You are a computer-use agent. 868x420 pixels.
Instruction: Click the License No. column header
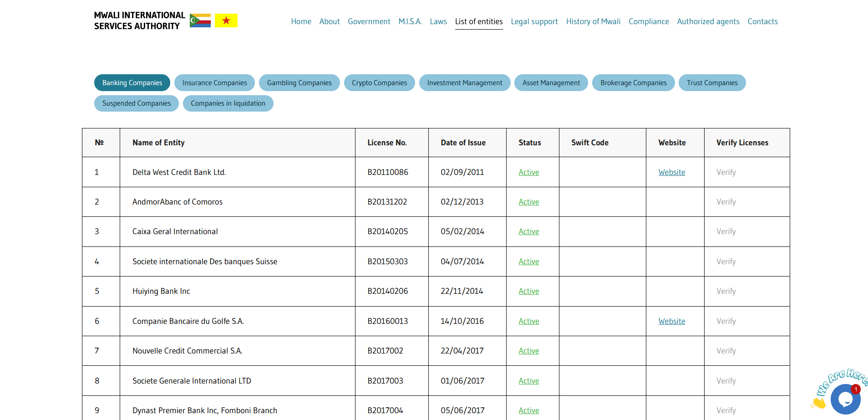pyautogui.click(x=387, y=143)
